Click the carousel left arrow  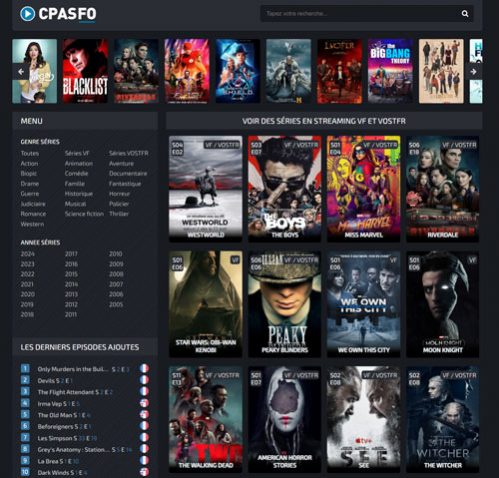coord(21,71)
